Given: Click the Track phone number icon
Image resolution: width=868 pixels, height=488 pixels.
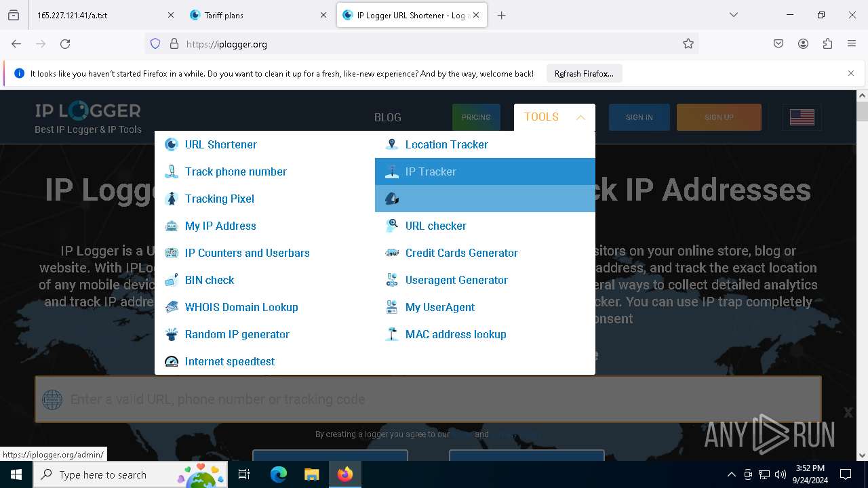Looking at the screenshot, I should 172,171.
